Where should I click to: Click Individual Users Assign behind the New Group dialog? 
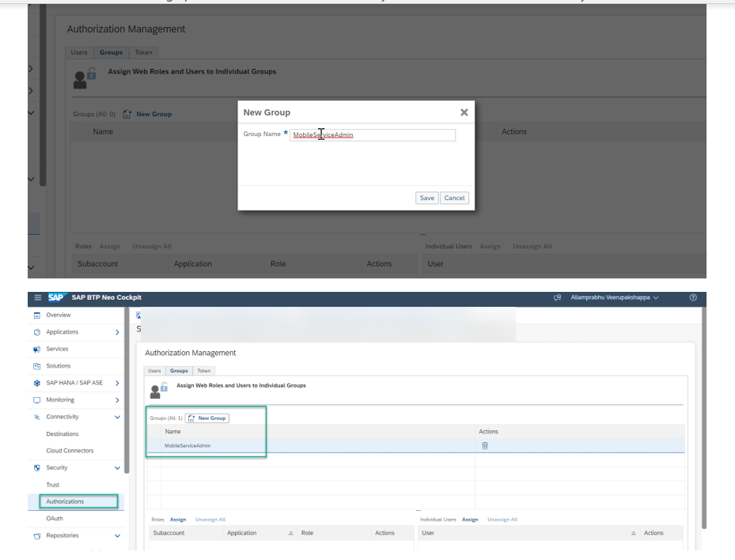pyautogui.click(x=491, y=247)
